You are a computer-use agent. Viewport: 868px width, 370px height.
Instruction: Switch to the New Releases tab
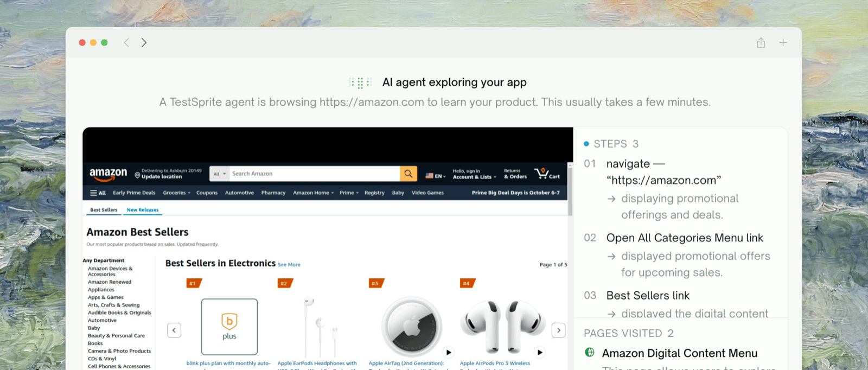143,210
